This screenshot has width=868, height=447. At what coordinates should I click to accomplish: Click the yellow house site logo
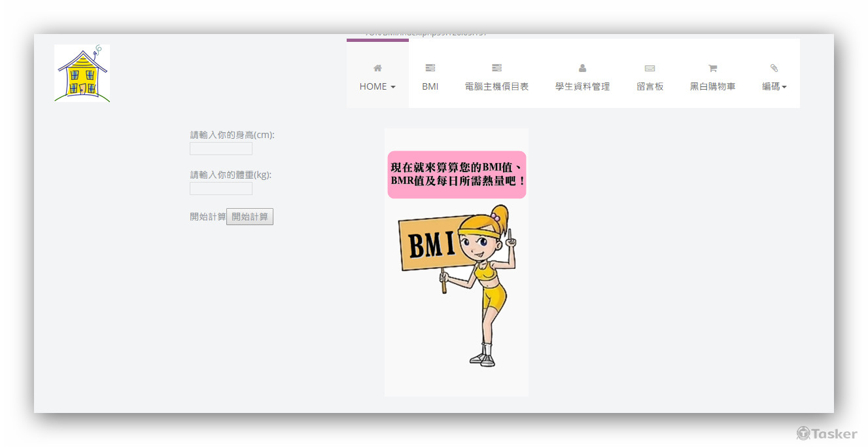pos(81,73)
